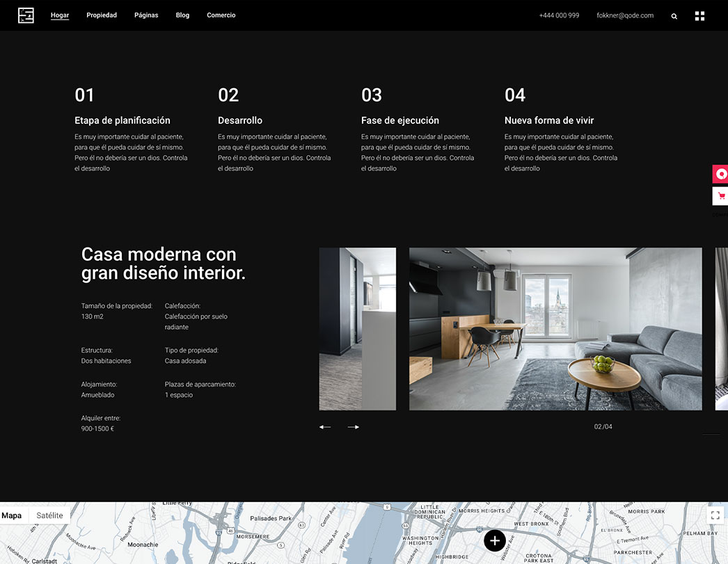Click the 'Fase de ejecución' heading
Image resolution: width=728 pixels, height=564 pixels.
pyautogui.click(x=400, y=120)
